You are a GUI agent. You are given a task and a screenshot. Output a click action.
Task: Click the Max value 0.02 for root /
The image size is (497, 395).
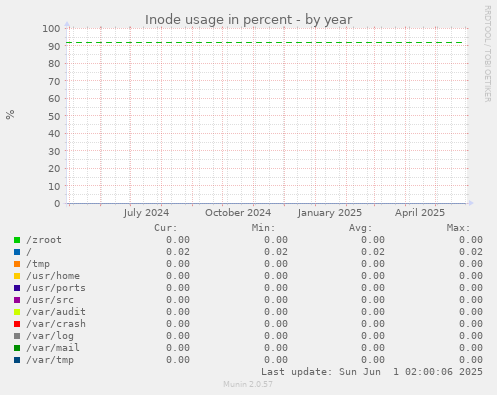471,252
